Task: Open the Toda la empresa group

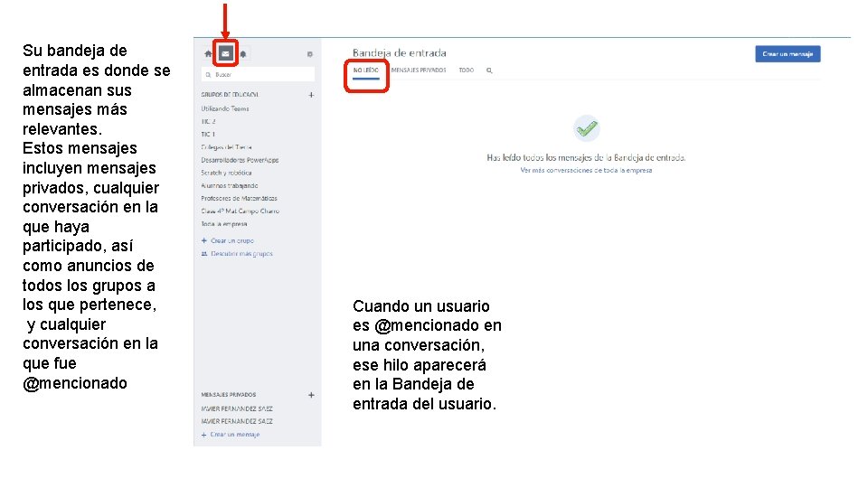Action: 223,224
